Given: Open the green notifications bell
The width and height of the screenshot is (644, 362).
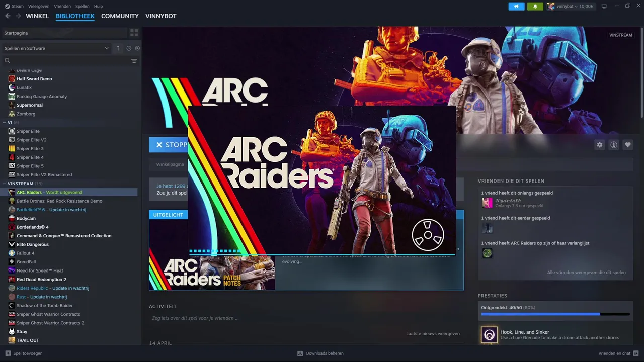Looking at the screenshot, I should [535, 6].
